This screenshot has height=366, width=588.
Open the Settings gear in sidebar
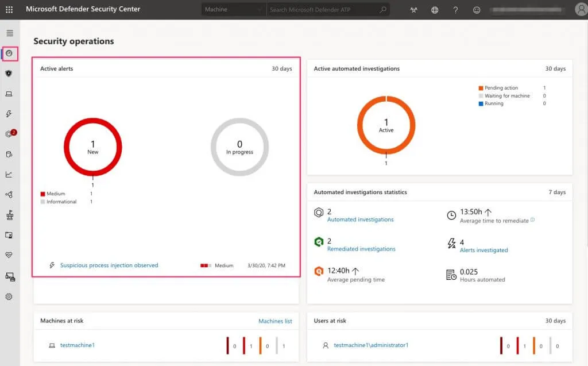tap(9, 297)
